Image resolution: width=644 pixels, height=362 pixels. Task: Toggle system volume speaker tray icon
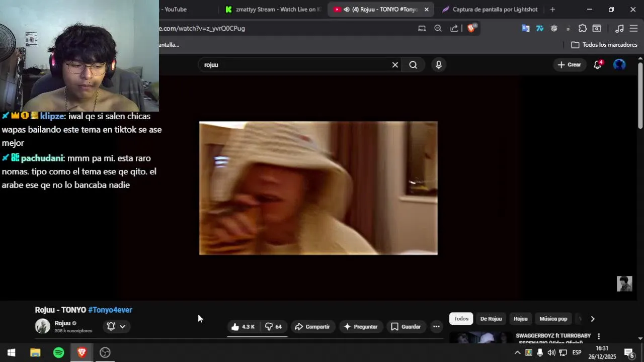(551, 352)
